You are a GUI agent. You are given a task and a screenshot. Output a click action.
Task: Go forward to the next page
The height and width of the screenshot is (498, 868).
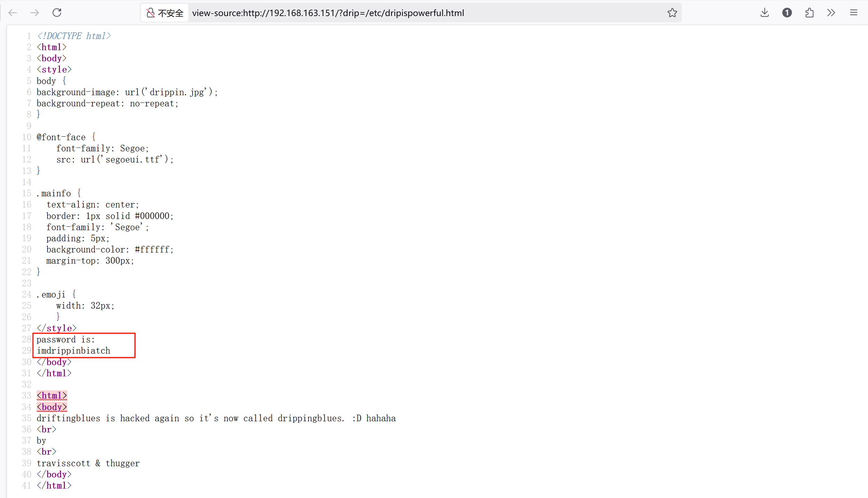point(35,13)
